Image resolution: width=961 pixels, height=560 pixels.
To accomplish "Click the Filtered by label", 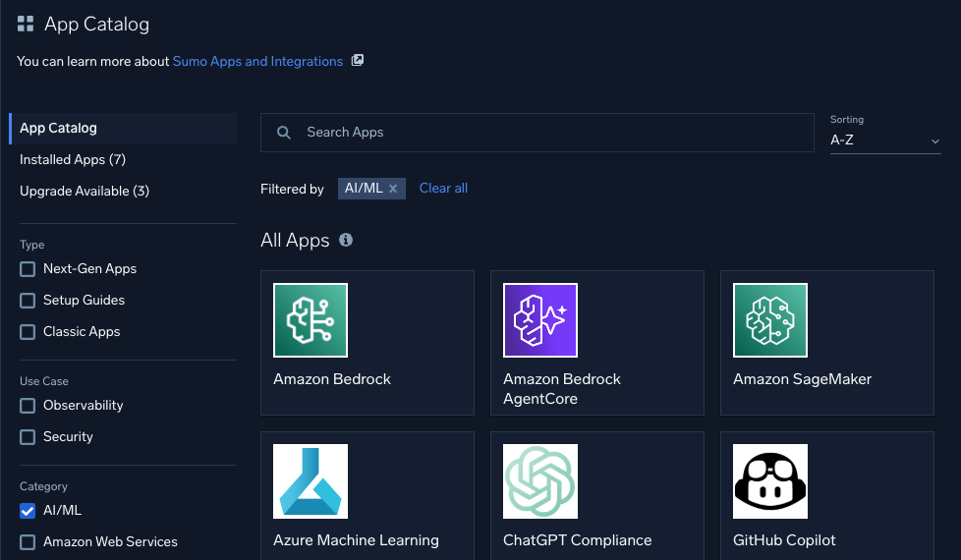I will pos(292,189).
